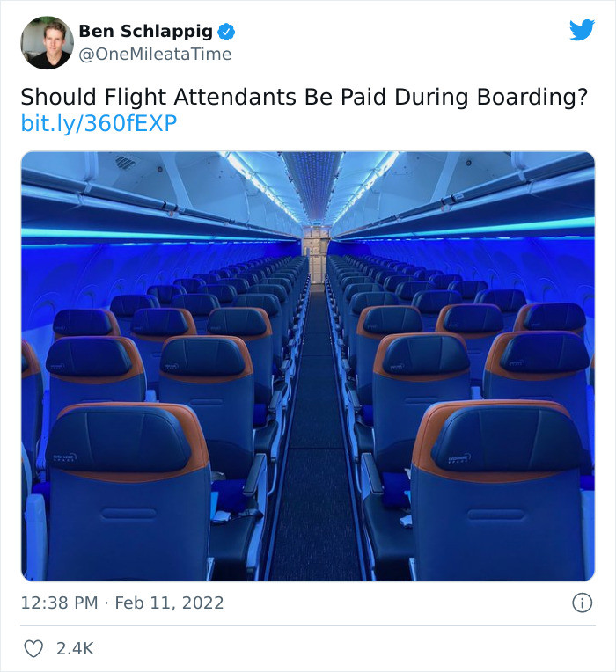Open the @OneMileataTime handle
Viewport: 616px width, 672px height.
[155, 55]
